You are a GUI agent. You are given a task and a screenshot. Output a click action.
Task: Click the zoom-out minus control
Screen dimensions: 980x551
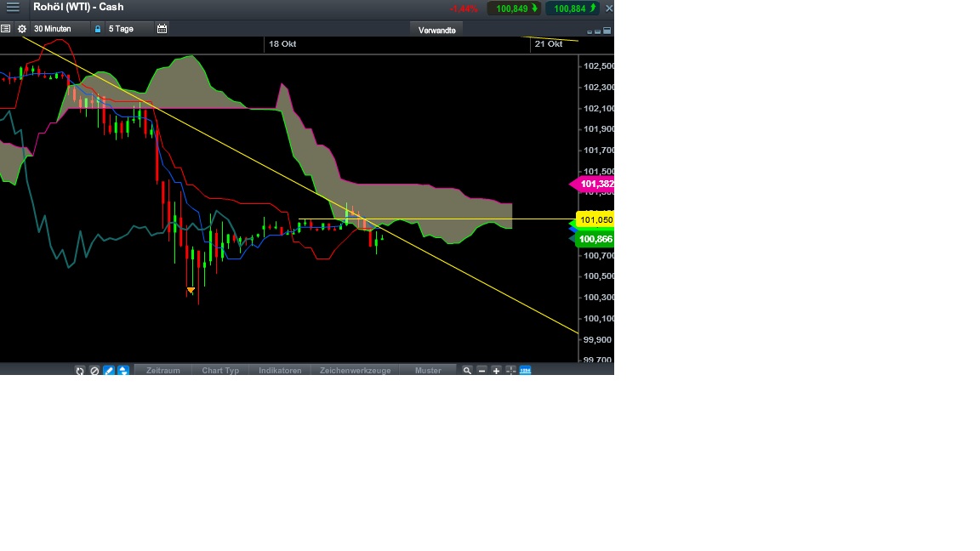(481, 370)
